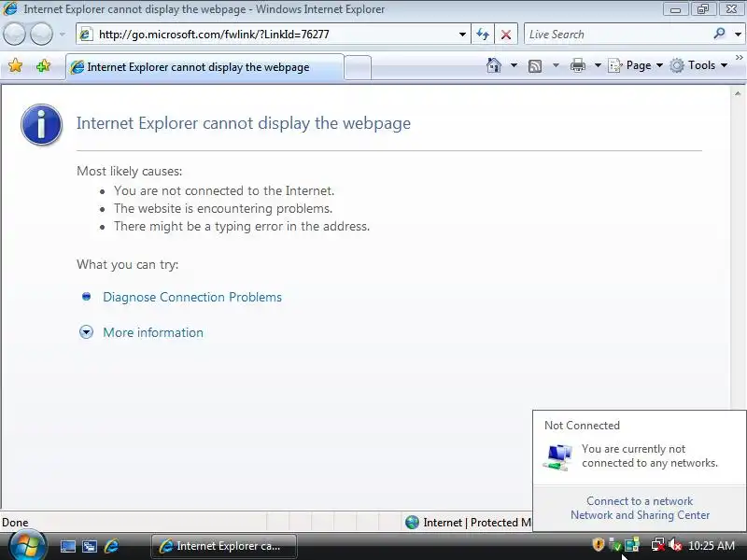Click Show Desktop quick launch icon

(67, 546)
